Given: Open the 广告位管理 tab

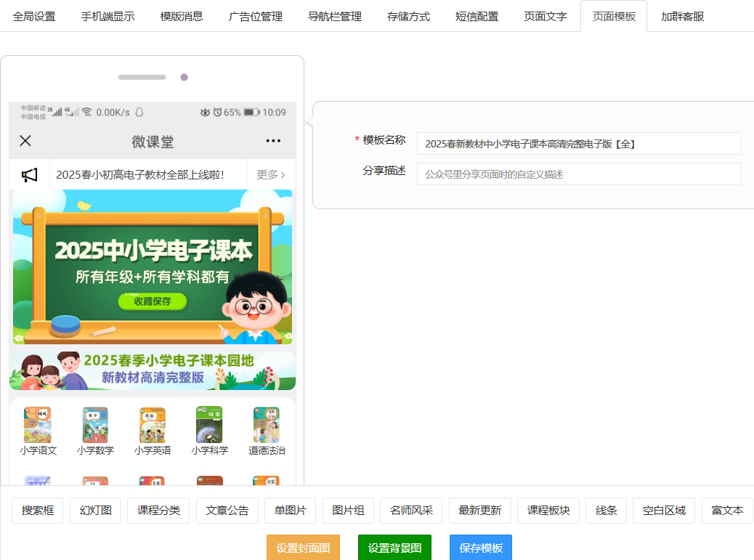Looking at the screenshot, I should point(255,16).
